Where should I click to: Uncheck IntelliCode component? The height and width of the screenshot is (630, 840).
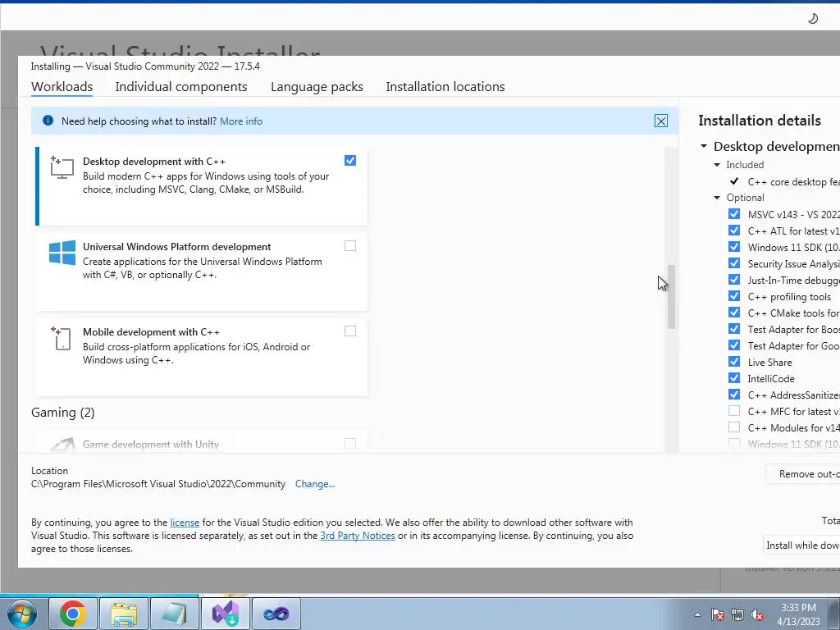tap(734, 377)
